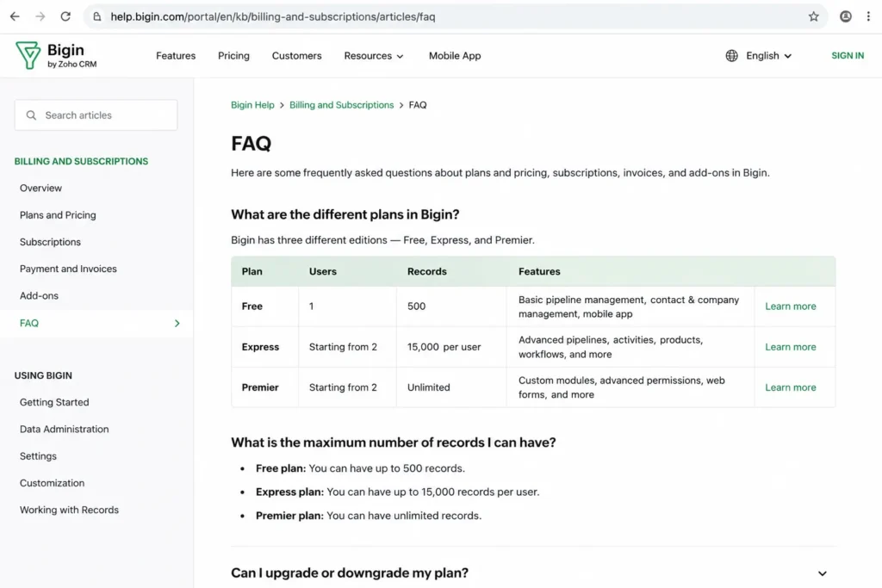Open the Mobile App nav item
882x588 pixels.
[455, 56]
